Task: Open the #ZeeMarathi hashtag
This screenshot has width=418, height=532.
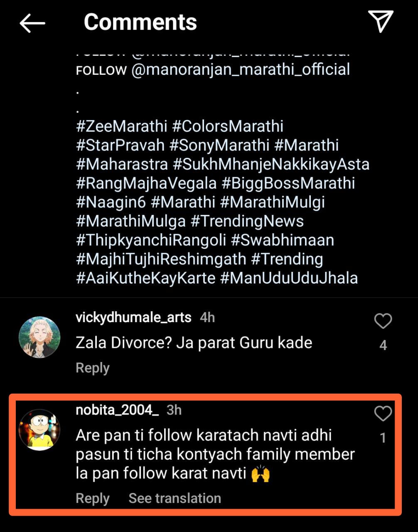Action: pos(121,126)
